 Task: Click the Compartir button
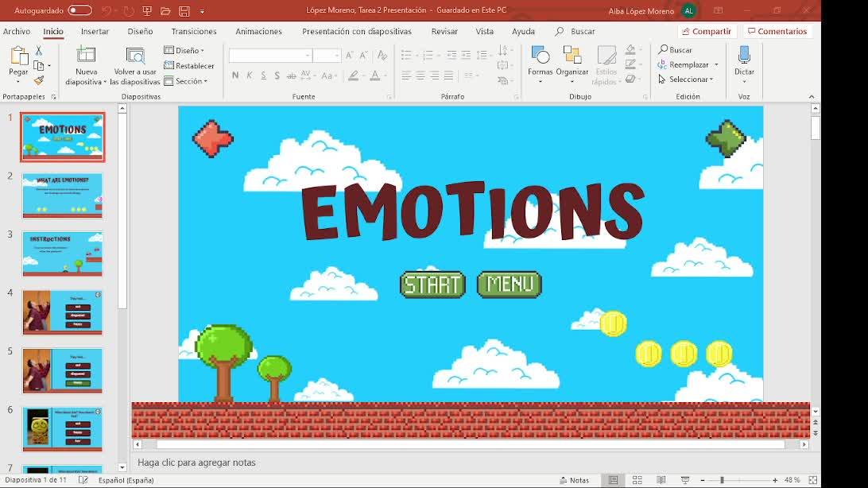click(707, 32)
